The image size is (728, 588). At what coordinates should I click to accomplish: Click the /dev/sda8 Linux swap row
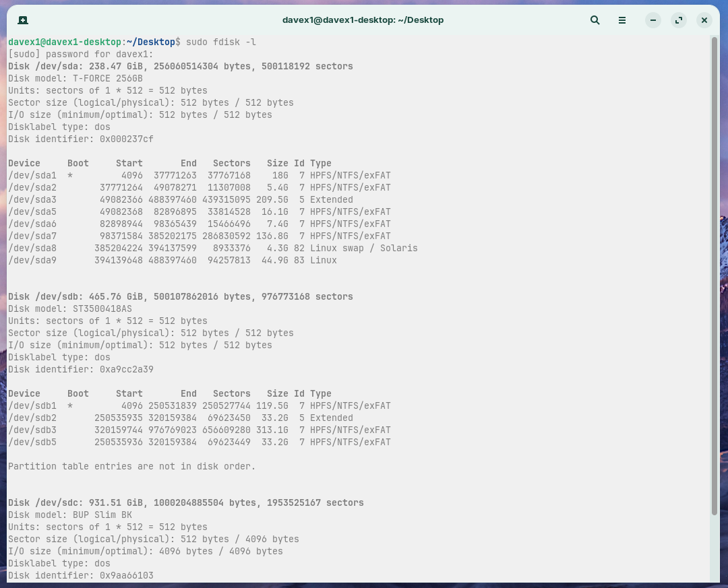point(212,248)
